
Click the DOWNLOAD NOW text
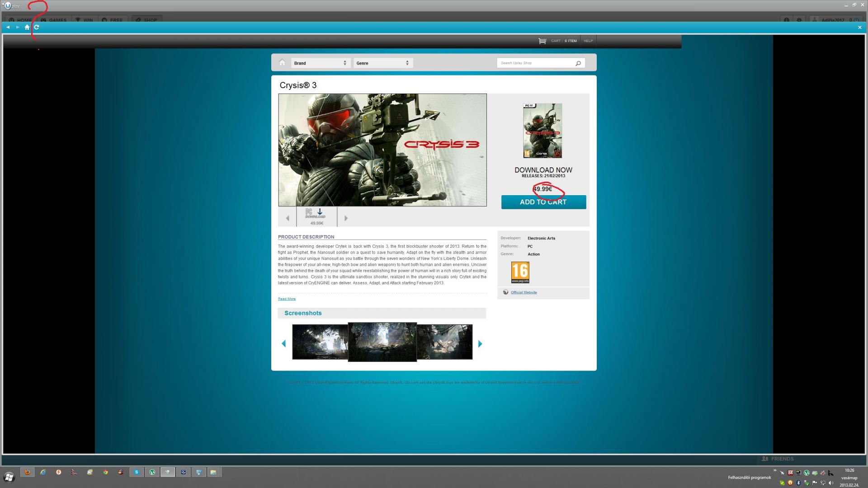pyautogui.click(x=543, y=170)
